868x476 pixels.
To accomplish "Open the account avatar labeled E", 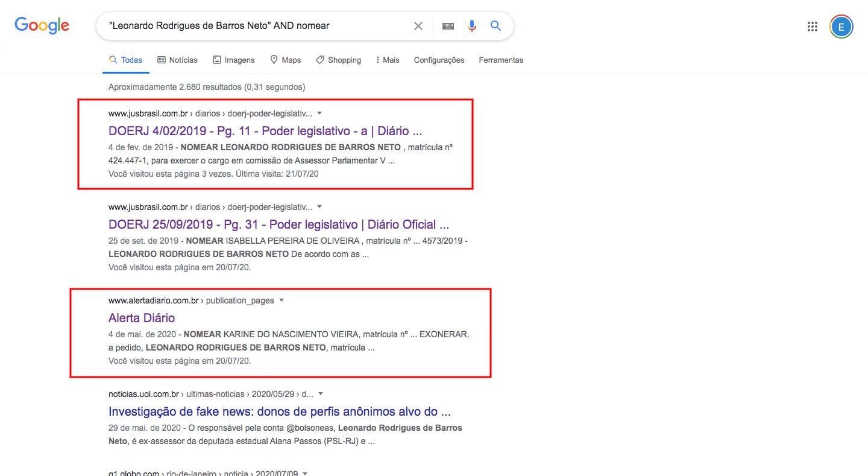I will point(841,26).
